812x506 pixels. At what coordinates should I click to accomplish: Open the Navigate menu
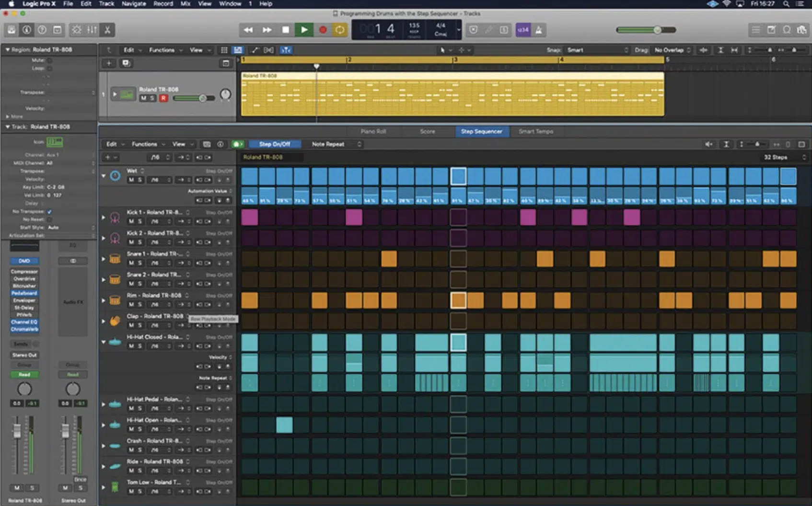pyautogui.click(x=134, y=4)
